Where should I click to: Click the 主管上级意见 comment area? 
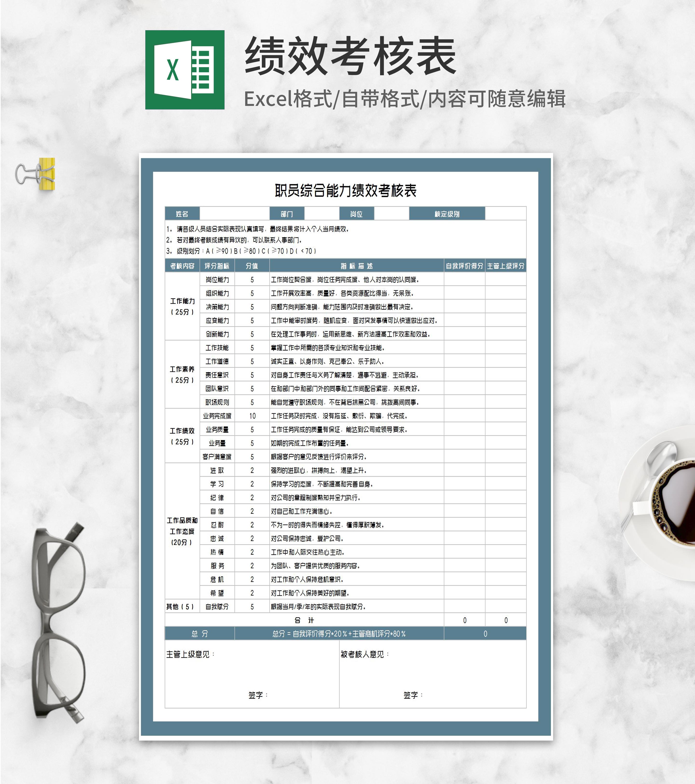tap(252, 674)
